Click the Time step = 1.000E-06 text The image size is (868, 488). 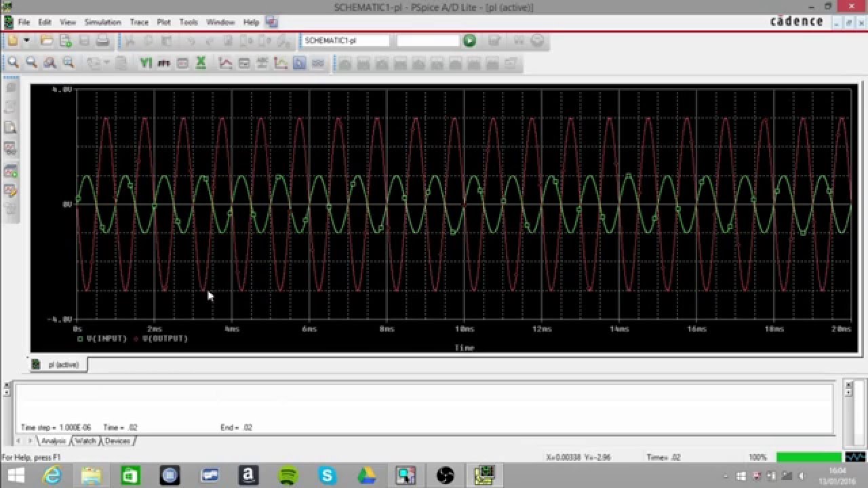[x=56, y=428]
